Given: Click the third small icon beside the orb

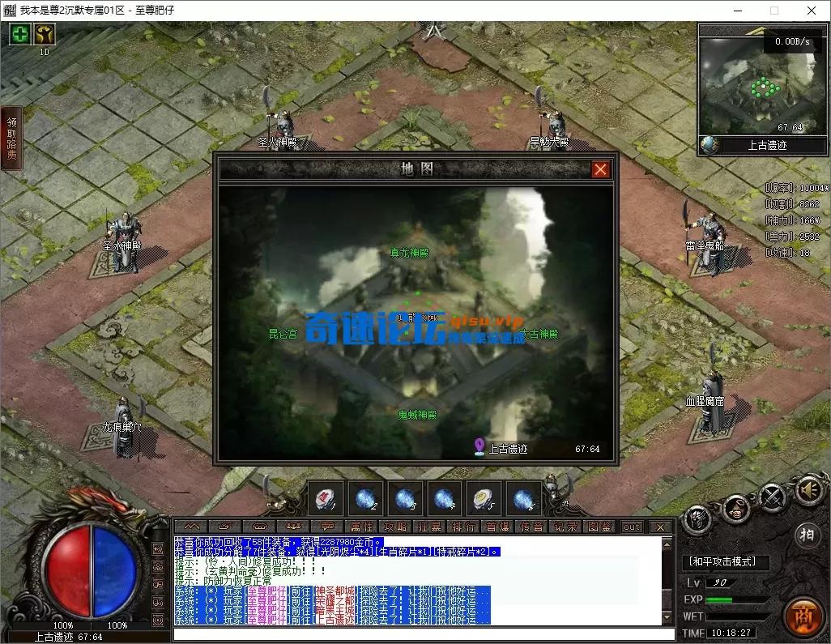Looking at the screenshot, I should pyautogui.click(x=158, y=584).
